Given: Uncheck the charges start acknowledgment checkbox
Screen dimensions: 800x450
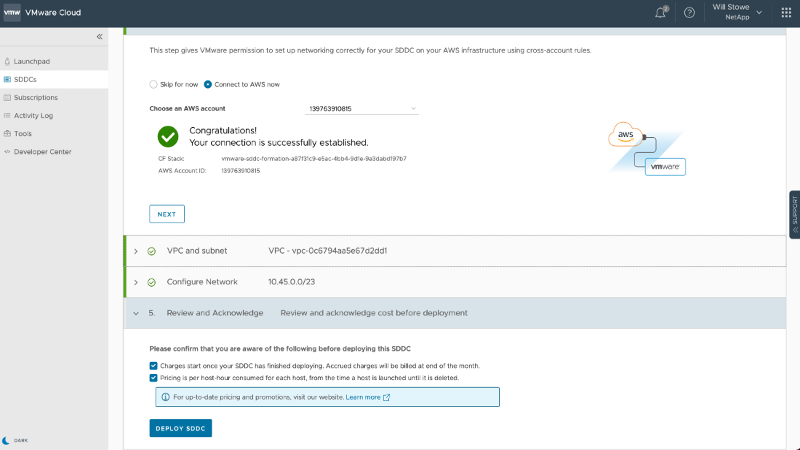Looking at the screenshot, I should [x=153, y=366].
